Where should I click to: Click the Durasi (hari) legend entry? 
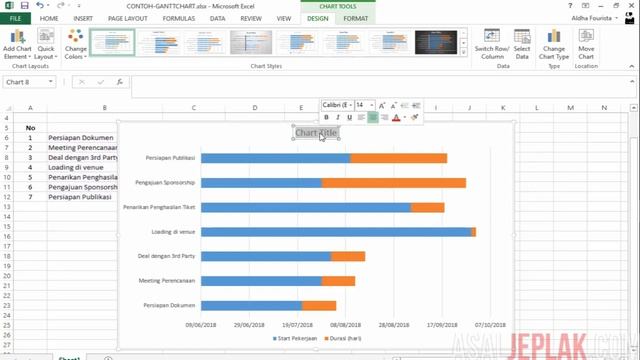tap(343, 338)
